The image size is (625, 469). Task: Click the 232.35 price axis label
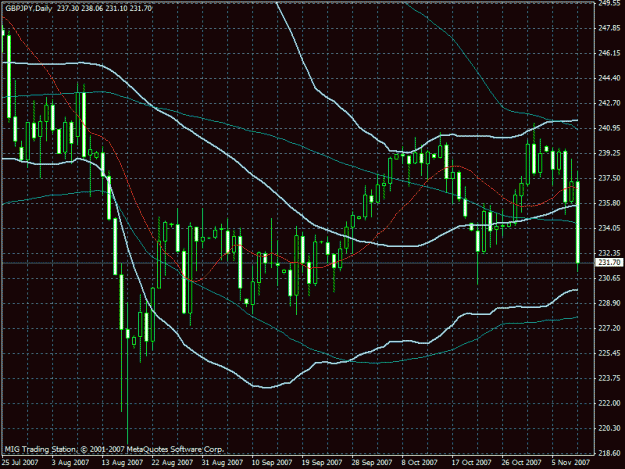(610, 253)
